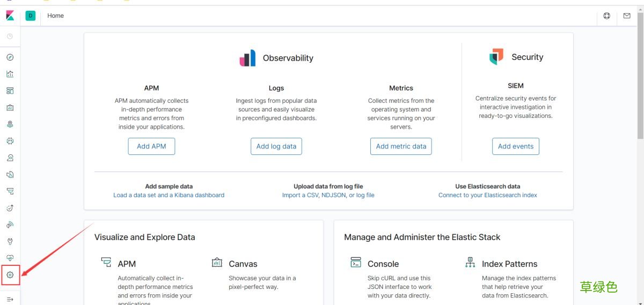This screenshot has height=305, width=644.
Task: Open Dev Tools wrench icon
Action: (10, 241)
